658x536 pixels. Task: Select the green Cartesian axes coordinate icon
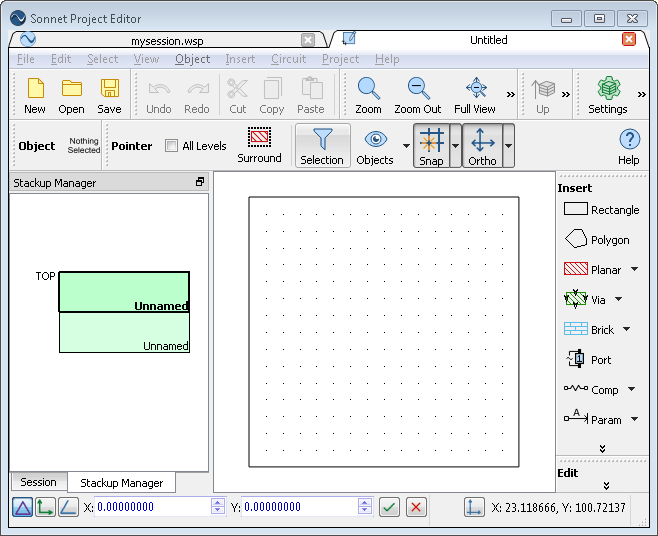pos(45,507)
